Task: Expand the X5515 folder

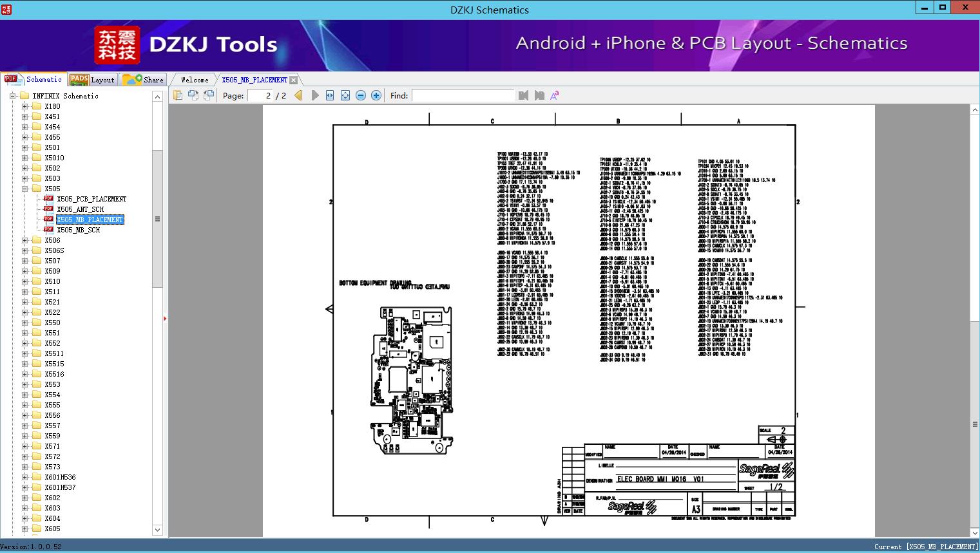Action: [24, 364]
